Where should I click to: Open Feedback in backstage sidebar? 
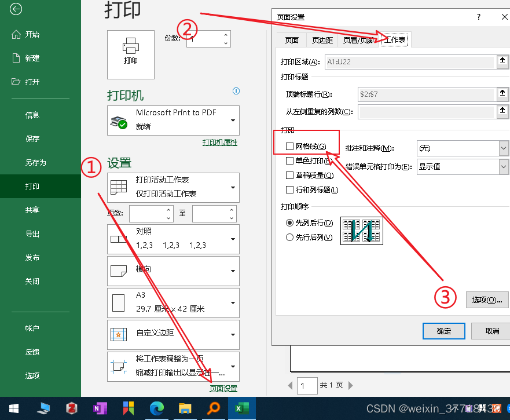click(41, 352)
